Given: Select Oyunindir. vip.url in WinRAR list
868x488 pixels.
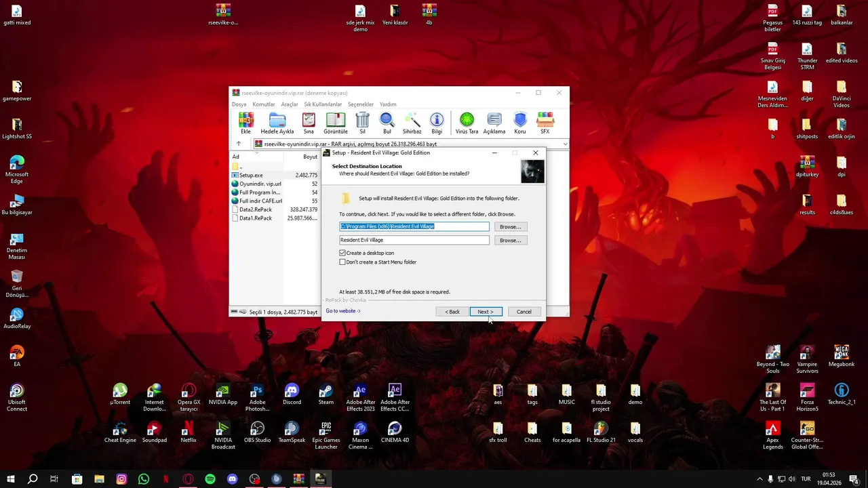Looking at the screenshot, I should click(x=275, y=184).
